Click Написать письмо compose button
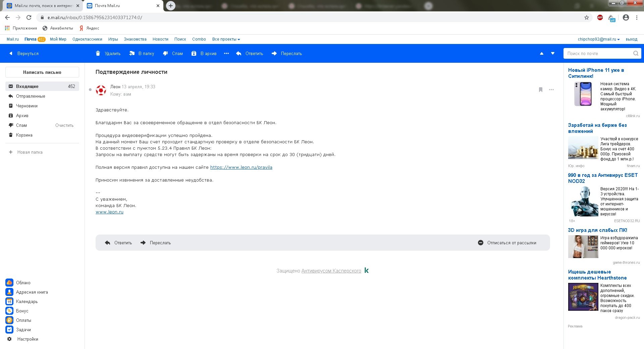 42,72
